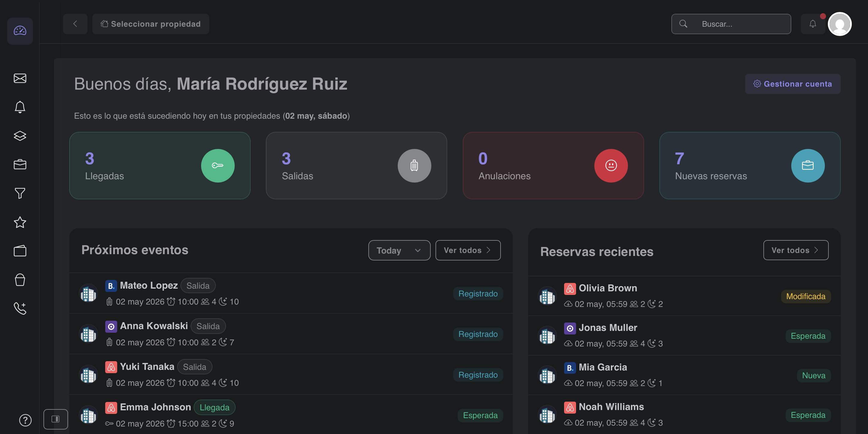This screenshot has height=434, width=868.
Task: Open the messages envelope icon in sidebar
Action: tap(20, 78)
